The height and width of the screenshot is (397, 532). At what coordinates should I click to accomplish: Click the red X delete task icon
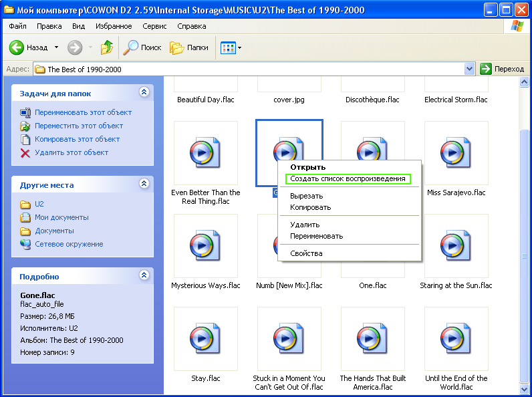coord(25,153)
